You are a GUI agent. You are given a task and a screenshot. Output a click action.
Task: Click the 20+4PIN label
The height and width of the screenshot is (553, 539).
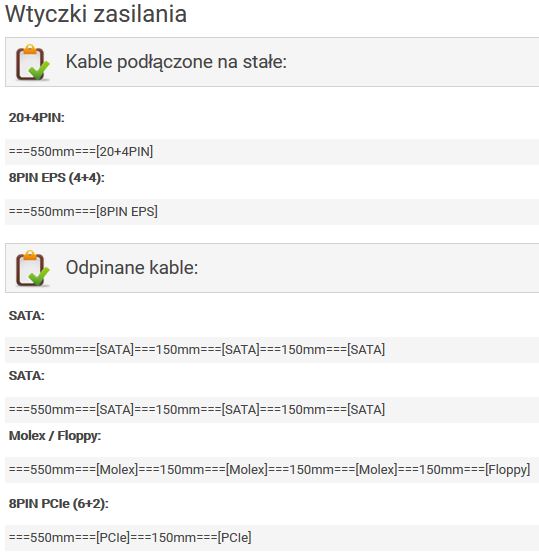point(37,117)
